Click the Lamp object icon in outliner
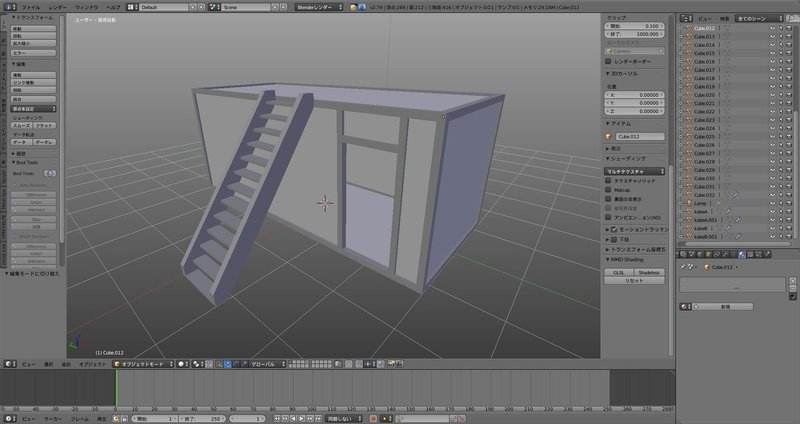Image resolution: width=800 pixels, height=424 pixels. coord(689,203)
